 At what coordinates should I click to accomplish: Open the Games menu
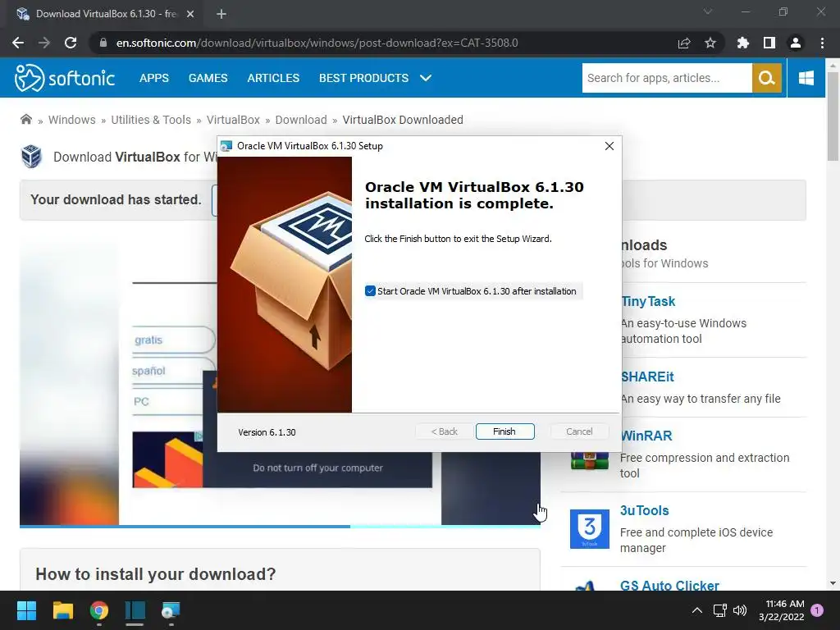(208, 78)
